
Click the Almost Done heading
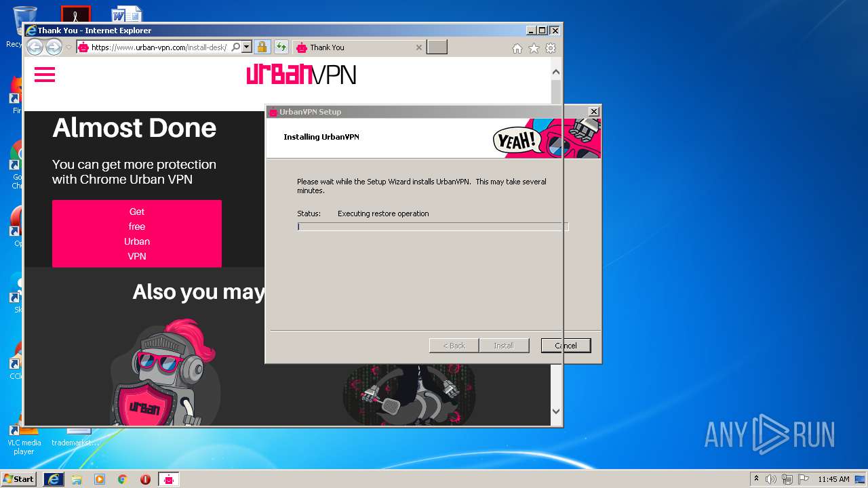tap(134, 127)
